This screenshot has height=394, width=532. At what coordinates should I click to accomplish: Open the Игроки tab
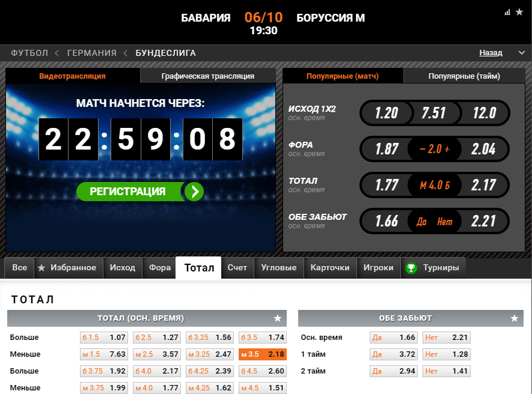pyautogui.click(x=378, y=268)
